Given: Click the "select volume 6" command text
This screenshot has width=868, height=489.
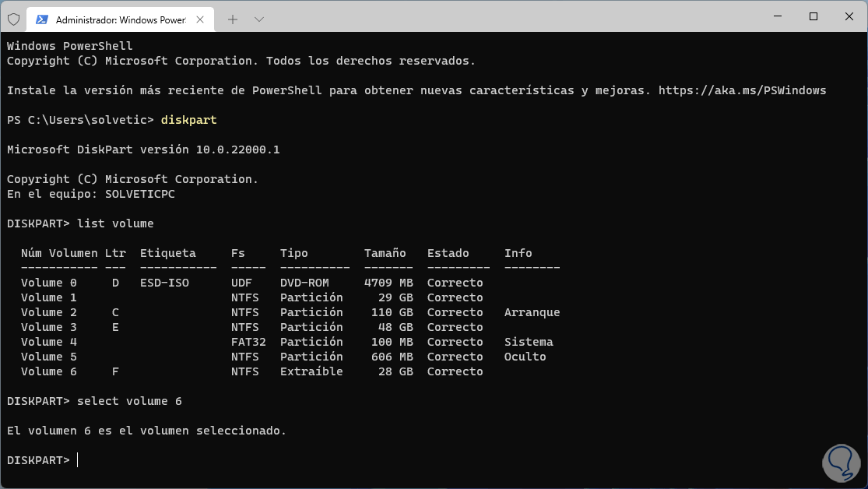Looking at the screenshot, I should (129, 401).
